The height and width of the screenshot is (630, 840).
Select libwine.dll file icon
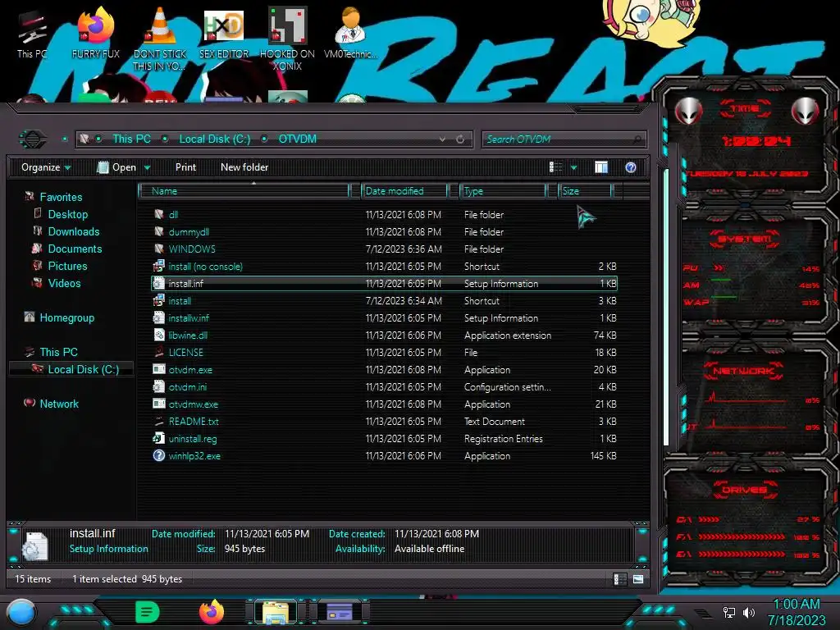pyautogui.click(x=159, y=335)
